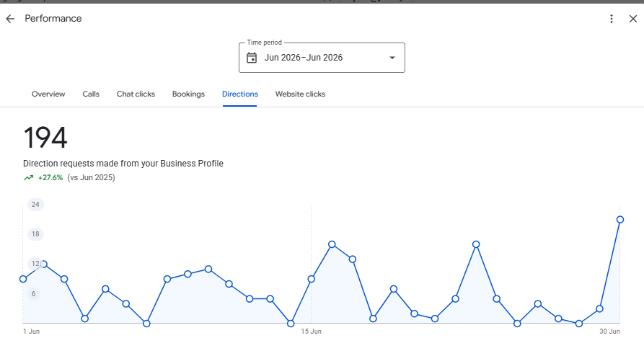
Task: Click the 18 y-axis label badge
Action: (x=36, y=234)
